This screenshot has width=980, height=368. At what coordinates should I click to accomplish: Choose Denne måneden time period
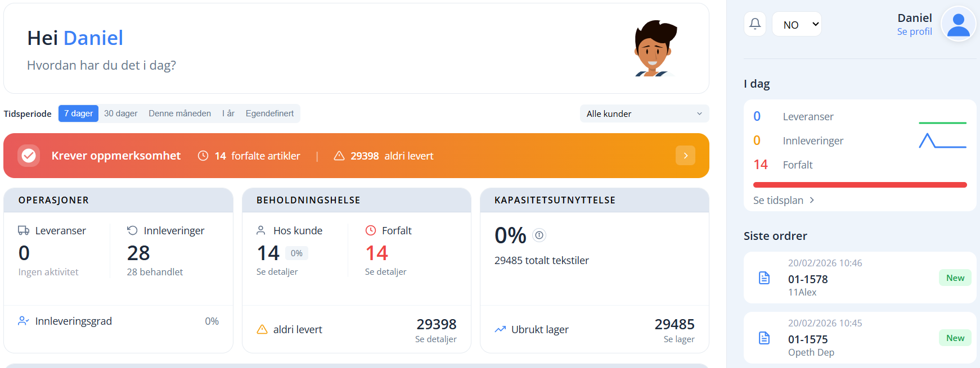tap(179, 113)
